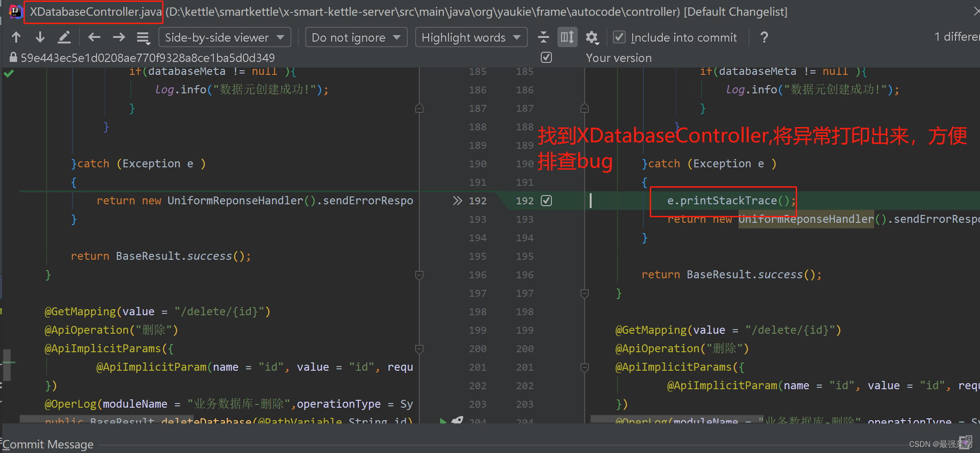Toggle synchronized side-by-side scrolling

pos(567,37)
